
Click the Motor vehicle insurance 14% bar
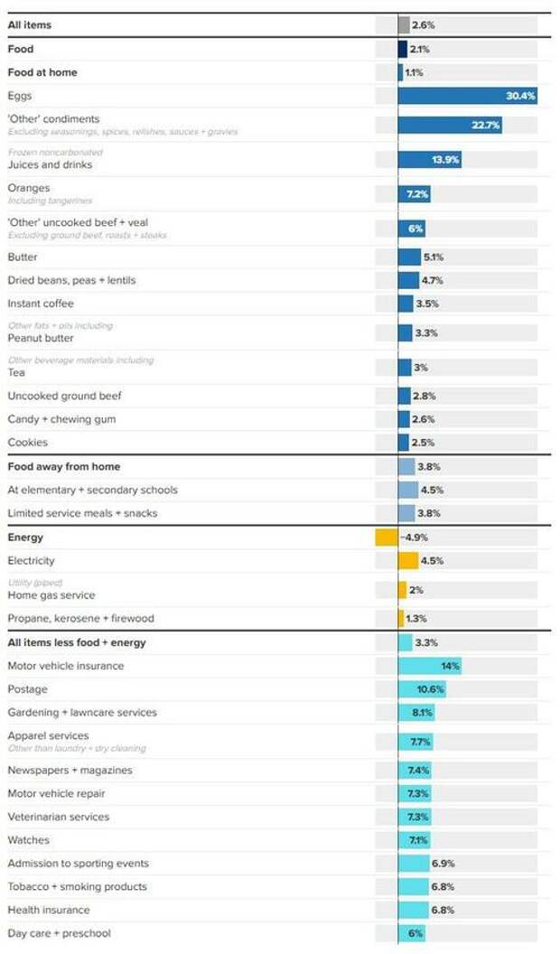point(430,666)
